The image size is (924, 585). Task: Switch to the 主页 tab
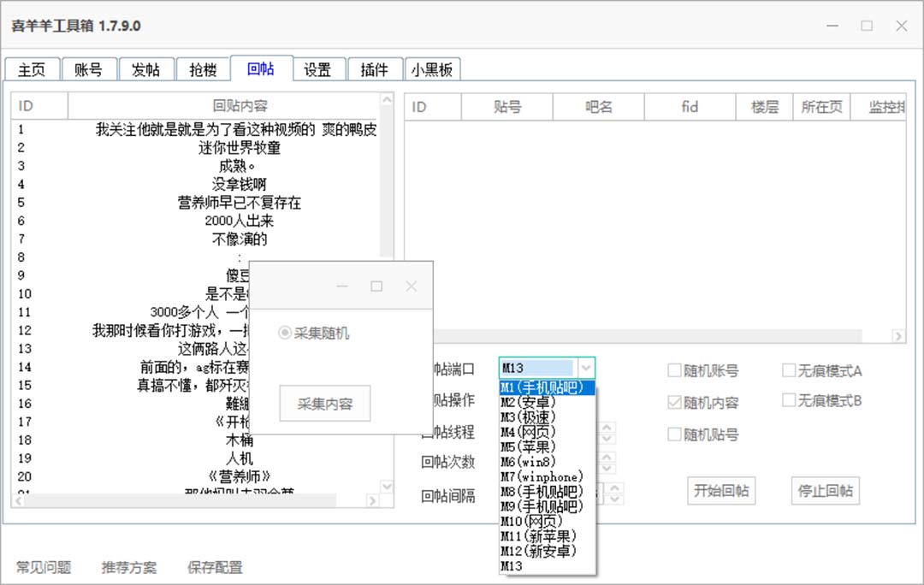point(32,70)
